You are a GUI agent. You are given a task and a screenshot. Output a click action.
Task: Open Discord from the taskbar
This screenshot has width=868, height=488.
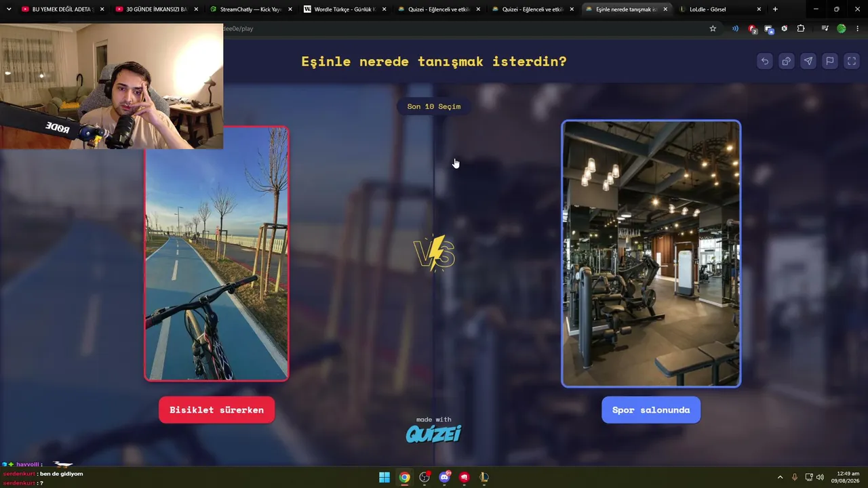point(444,477)
